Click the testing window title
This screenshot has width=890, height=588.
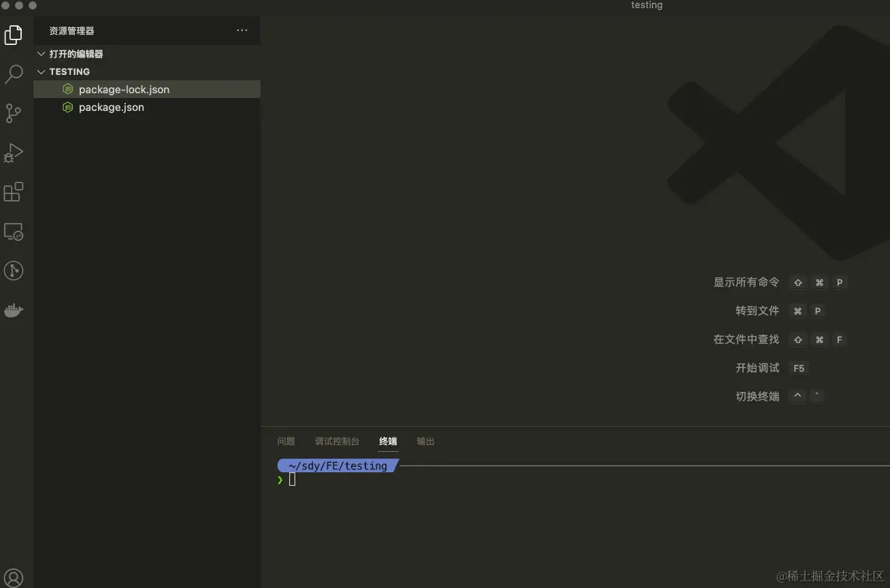(x=646, y=5)
